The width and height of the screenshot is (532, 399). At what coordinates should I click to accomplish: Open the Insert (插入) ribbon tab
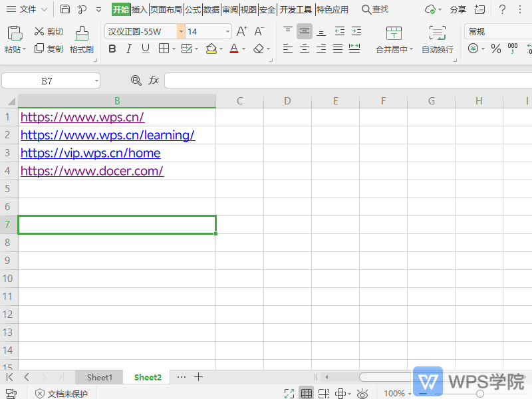(x=139, y=9)
